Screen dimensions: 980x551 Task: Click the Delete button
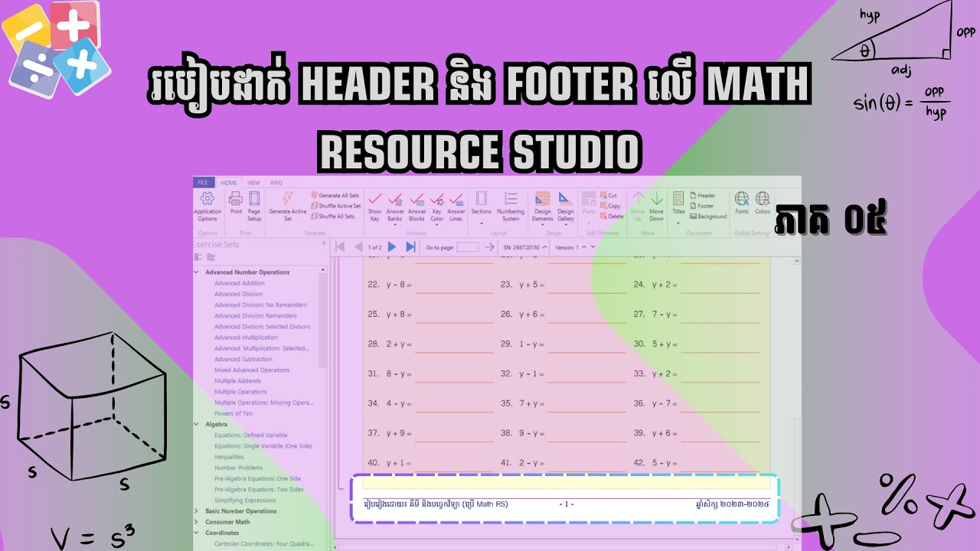(x=612, y=216)
